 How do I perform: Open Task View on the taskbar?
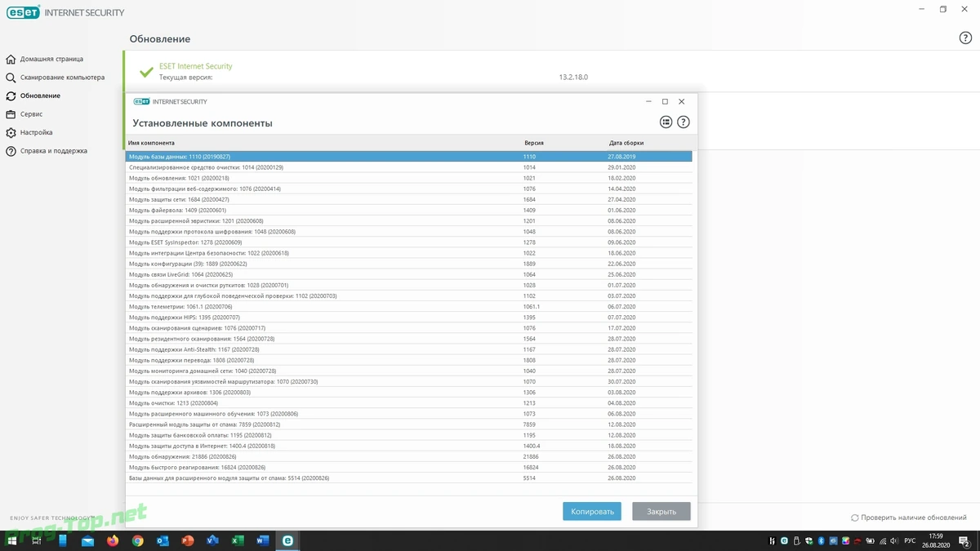37,540
